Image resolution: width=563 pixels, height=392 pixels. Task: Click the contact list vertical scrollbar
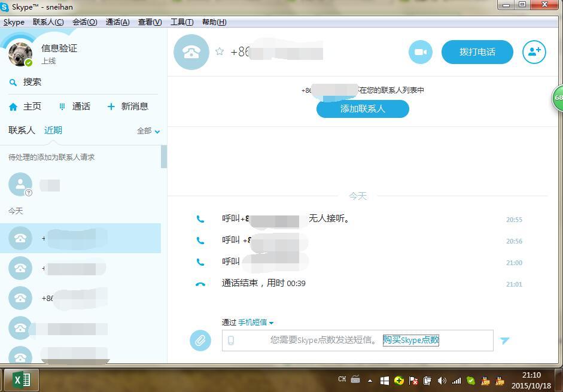pyautogui.click(x=163, y=157)
